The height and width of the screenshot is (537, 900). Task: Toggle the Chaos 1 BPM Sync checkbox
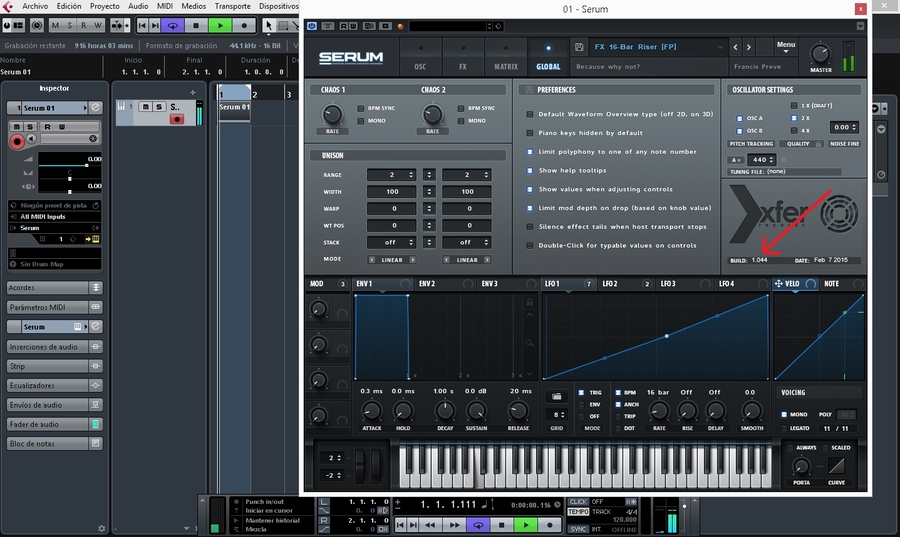pos(361,108)
